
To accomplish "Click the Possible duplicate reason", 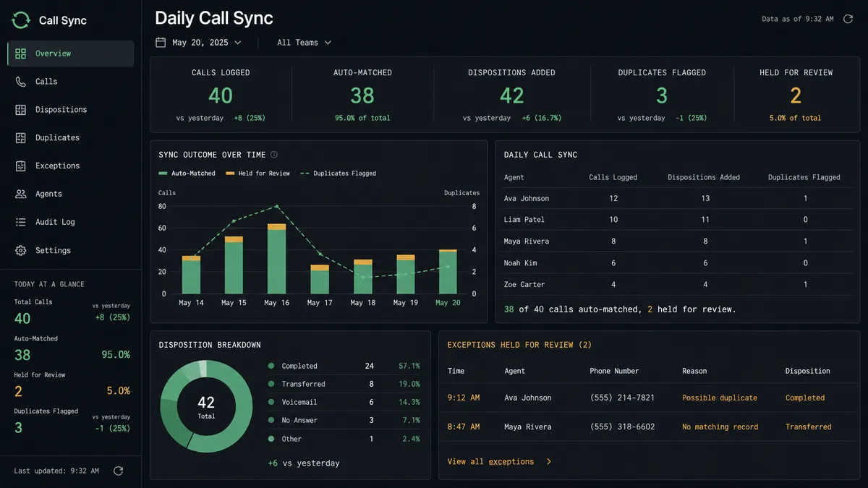I will tap(720, 398).
